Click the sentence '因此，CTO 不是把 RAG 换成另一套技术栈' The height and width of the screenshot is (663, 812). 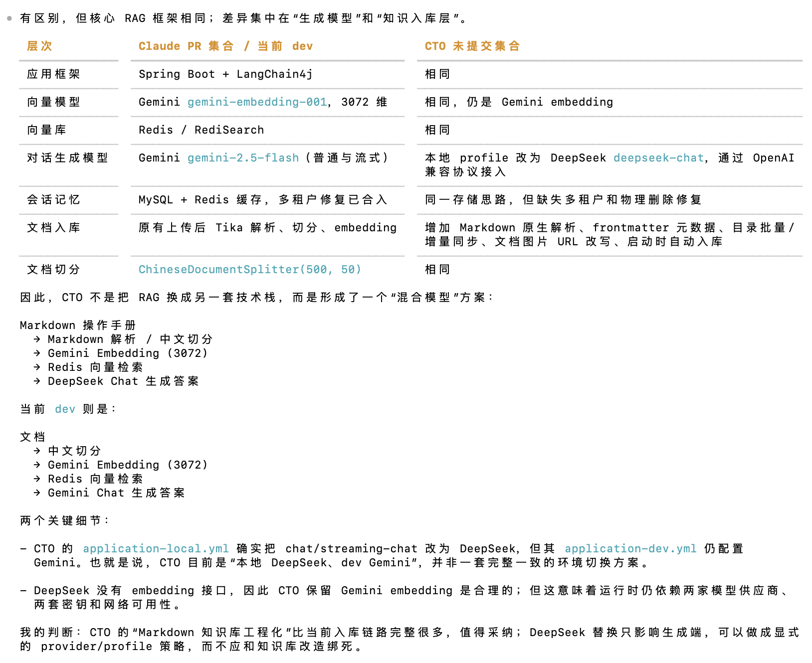tap(257, 298)
